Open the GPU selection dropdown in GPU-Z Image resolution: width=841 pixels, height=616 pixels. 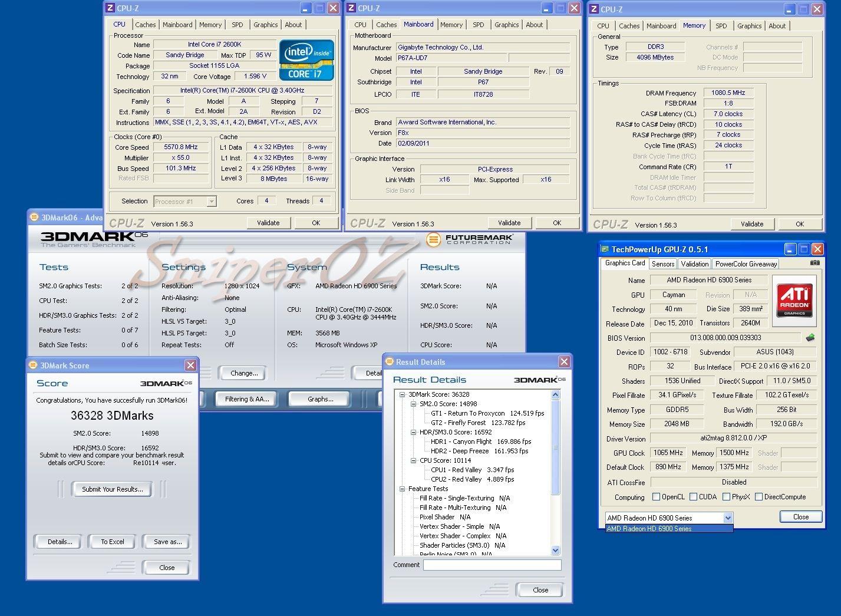tap(728, 518)
